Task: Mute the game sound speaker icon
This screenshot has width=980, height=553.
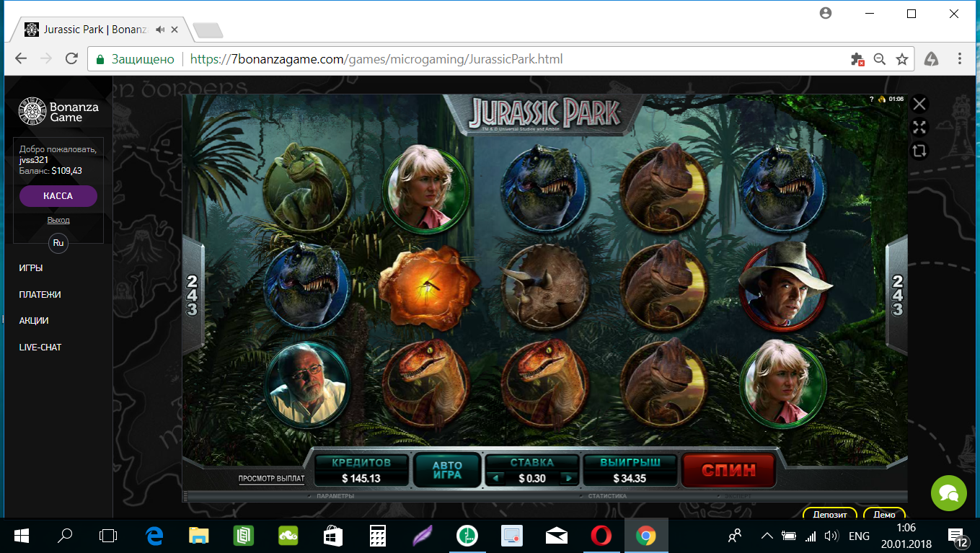Action: (x=881, y=99)
